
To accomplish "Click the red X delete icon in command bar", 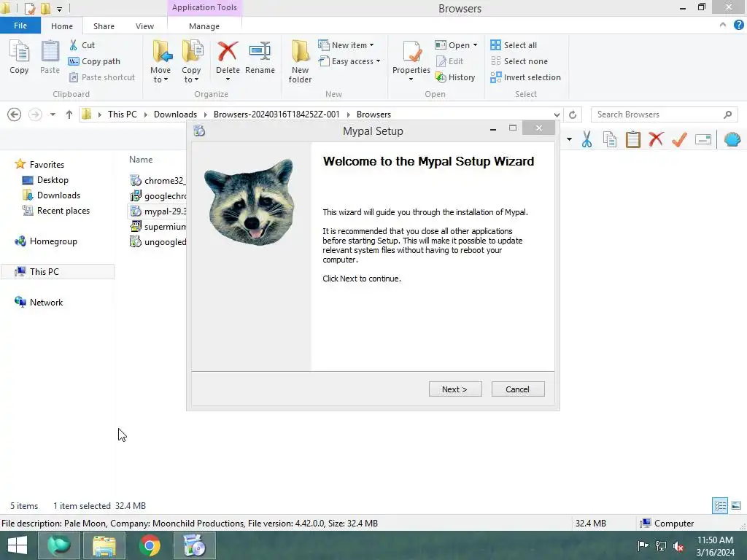I will [656, 139].
